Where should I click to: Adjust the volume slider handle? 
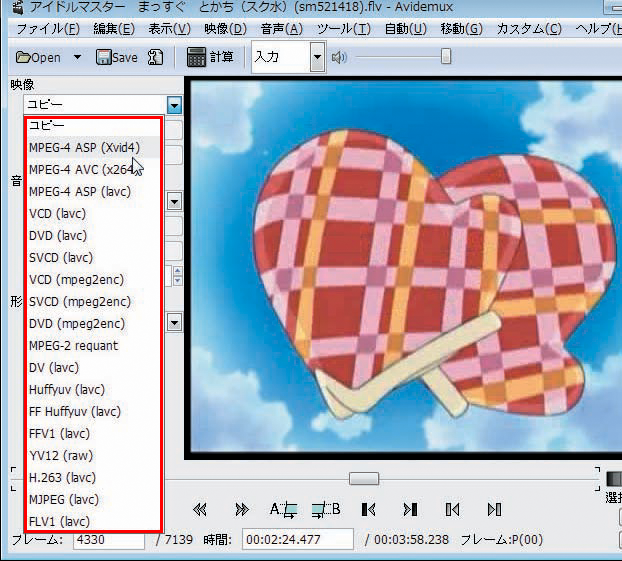pos(446,57)
